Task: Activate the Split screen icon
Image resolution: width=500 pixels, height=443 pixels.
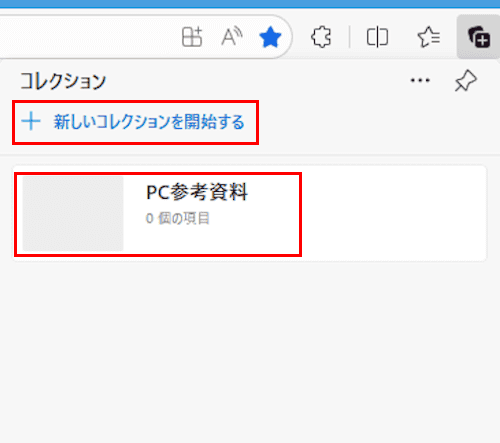Action: click(377, 37)
